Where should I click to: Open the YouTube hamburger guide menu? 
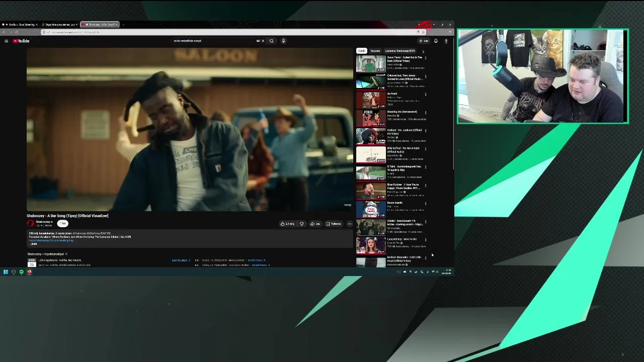6,41
